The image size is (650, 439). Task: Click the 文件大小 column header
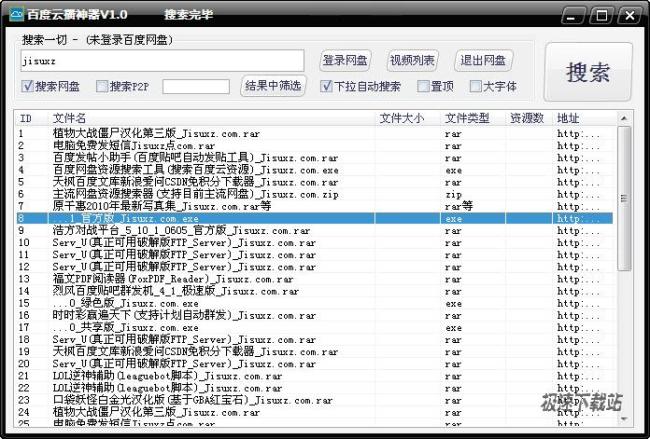pos(407,119)
